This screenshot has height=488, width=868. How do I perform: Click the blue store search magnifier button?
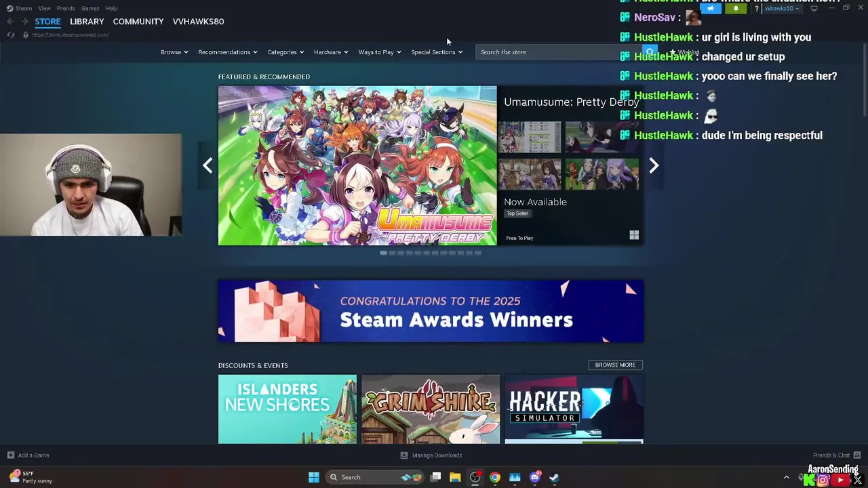(x=650, y=52)
